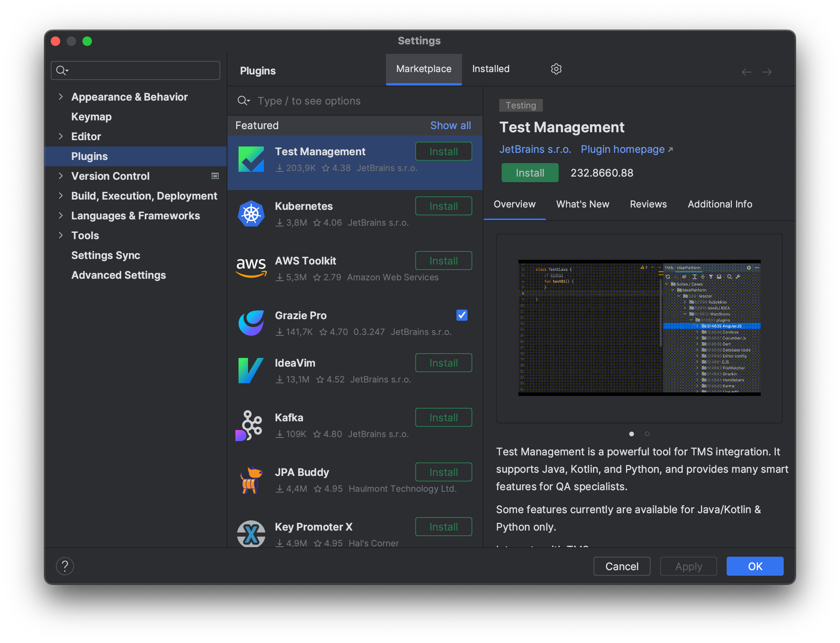Click the Version Control project-level indicator icon

(215, 176)
